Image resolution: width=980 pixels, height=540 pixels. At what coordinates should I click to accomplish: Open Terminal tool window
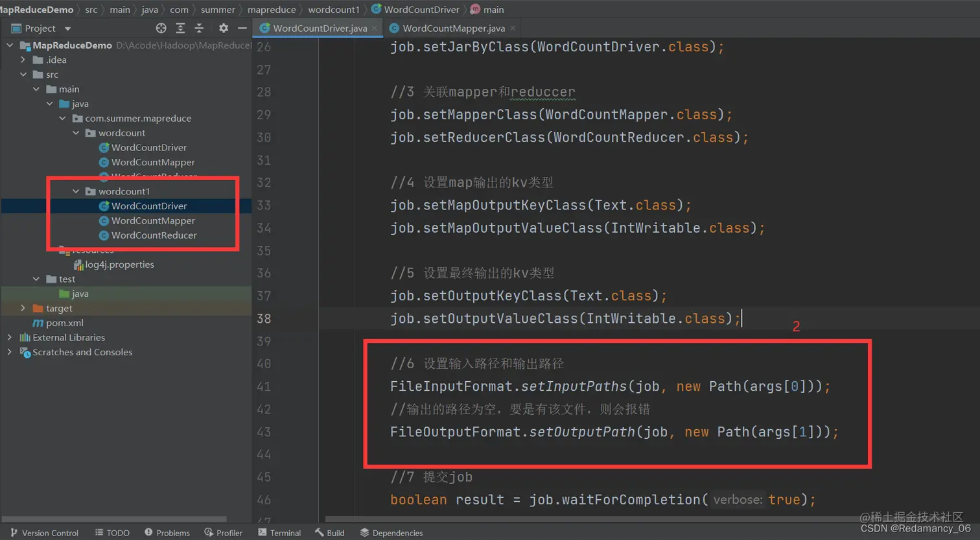[x=279, y=533]
